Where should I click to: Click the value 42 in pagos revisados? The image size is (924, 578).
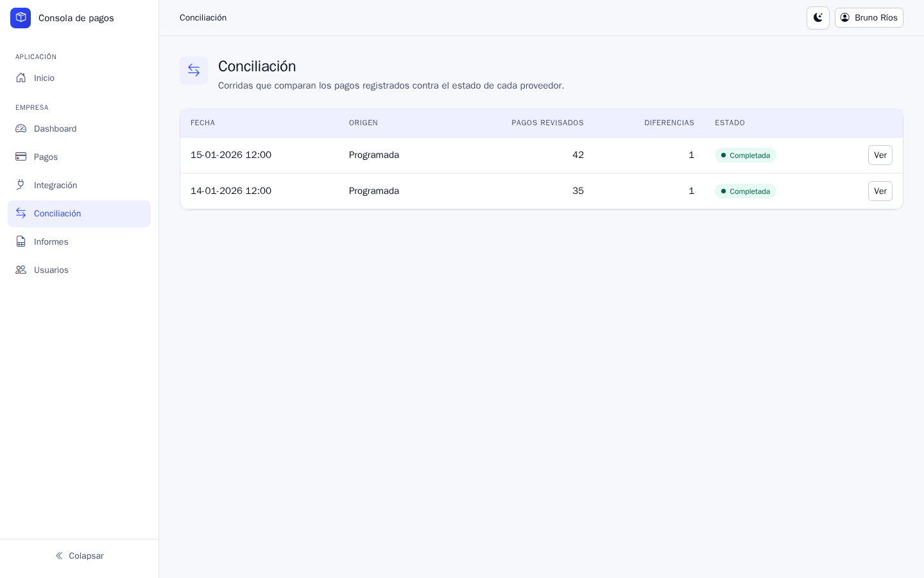click(578, 155)
